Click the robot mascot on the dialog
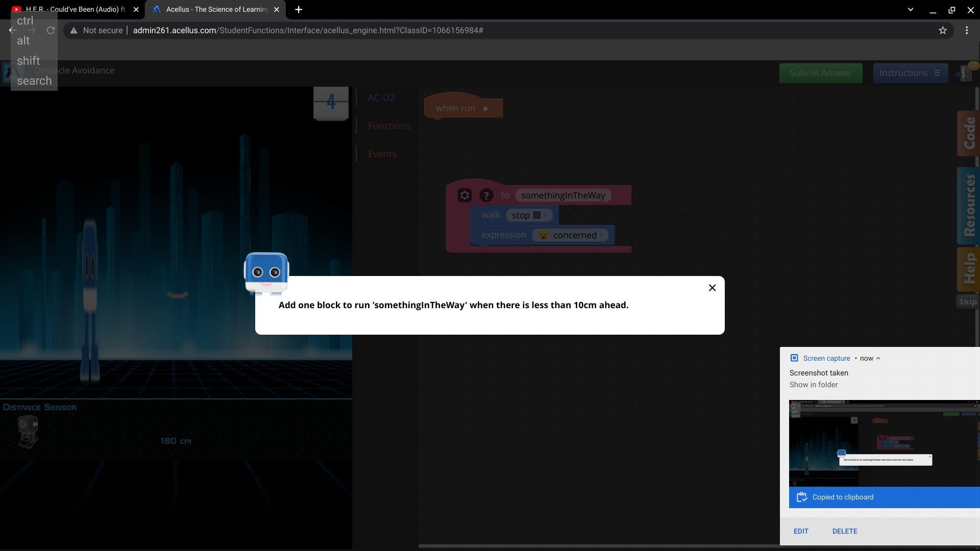The image size is (980, 551). [x=266, y=273]
